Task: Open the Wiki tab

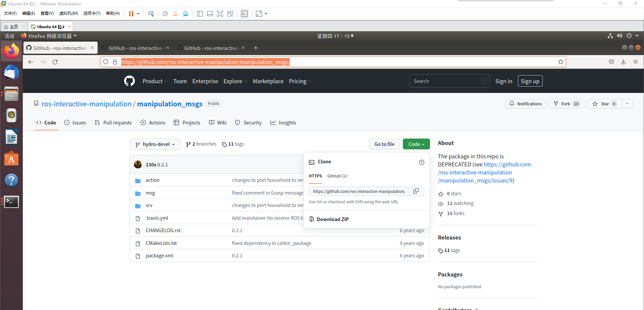Action: 218,123
